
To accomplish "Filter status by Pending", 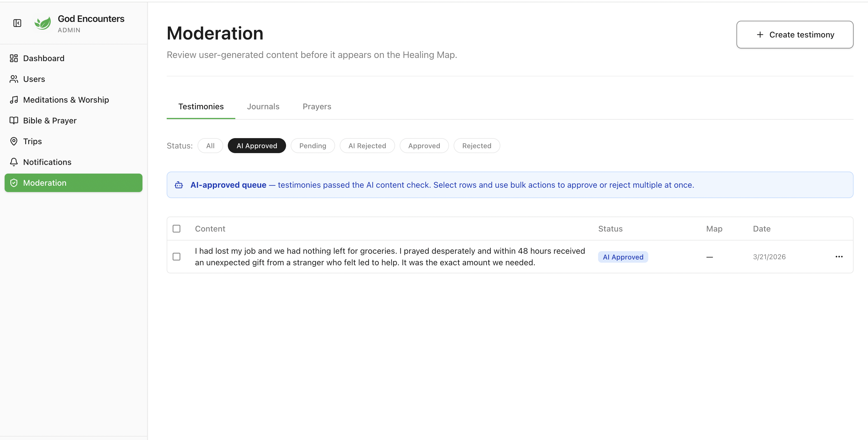I will [x=312, y=146].
